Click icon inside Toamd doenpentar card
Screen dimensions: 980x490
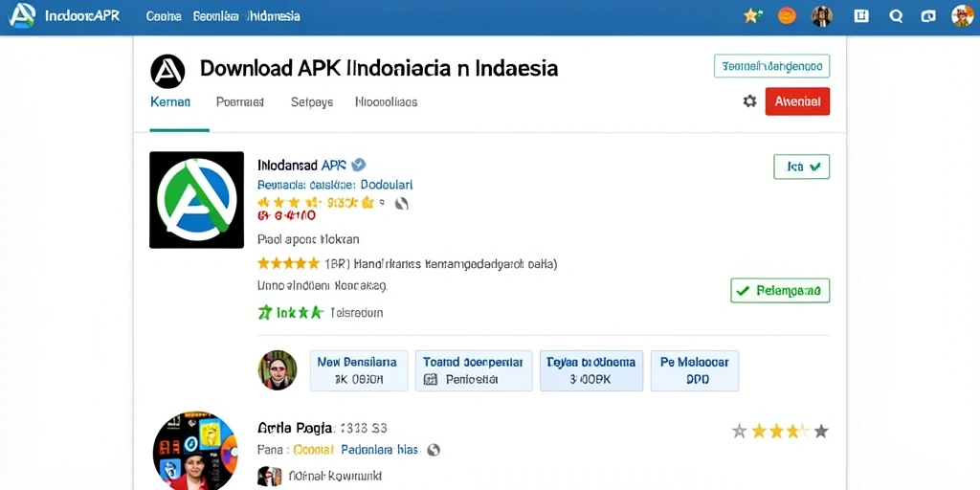[430, 379]
